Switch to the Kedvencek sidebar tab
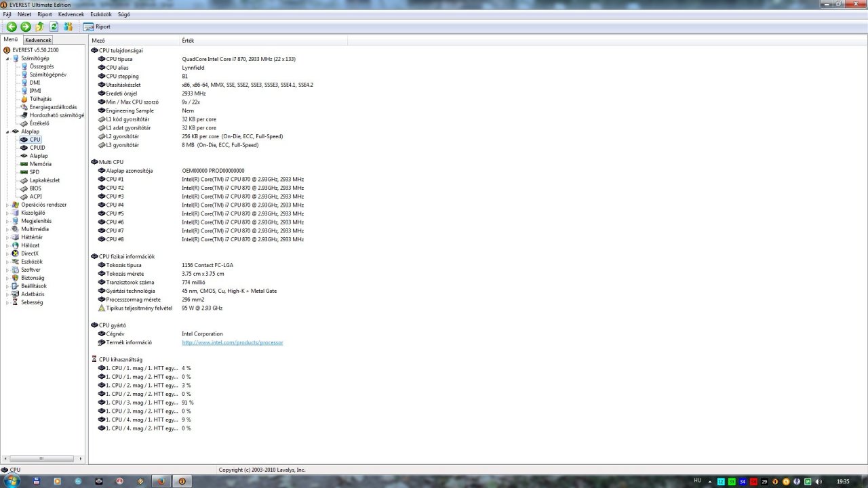 (38, 40)
